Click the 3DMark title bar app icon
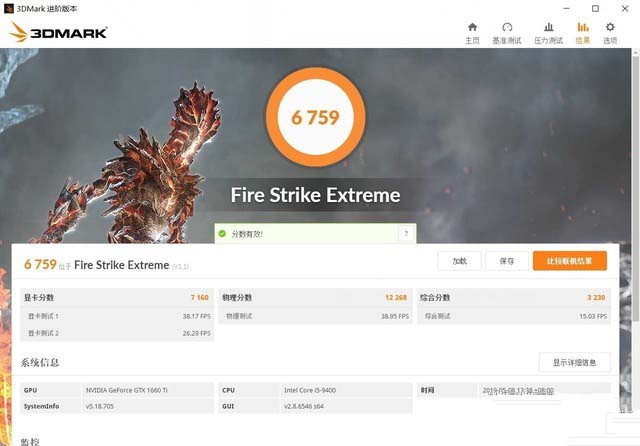Image resolution: width=640 pixels, height=446 pixels. click(x=9, y=9)
